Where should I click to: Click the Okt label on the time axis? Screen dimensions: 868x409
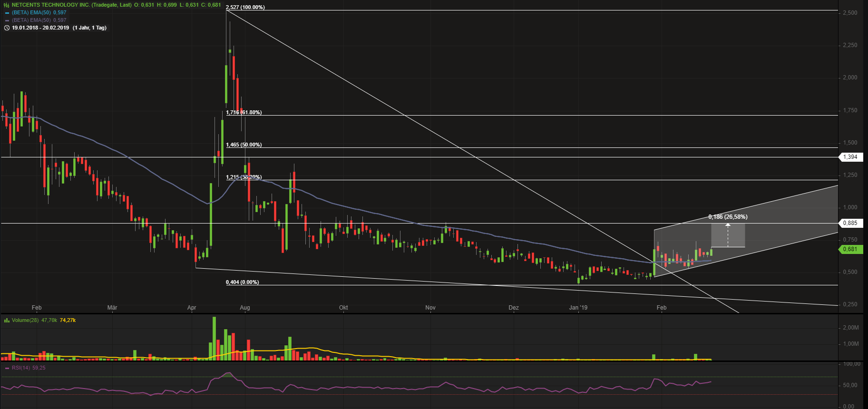(343, 308)
